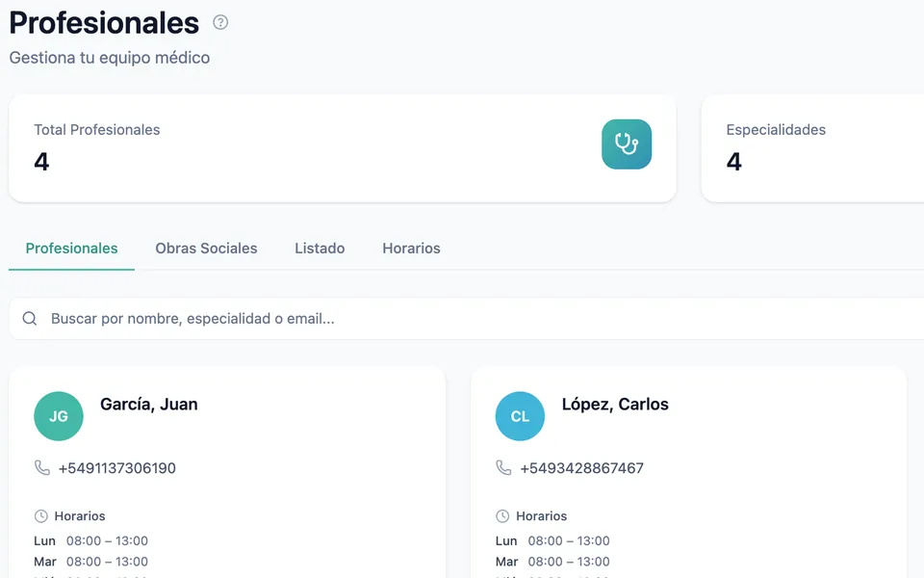
Task: Click López's Mar 08:00 – 13:00 schedule row
Action: coord(552,562)
